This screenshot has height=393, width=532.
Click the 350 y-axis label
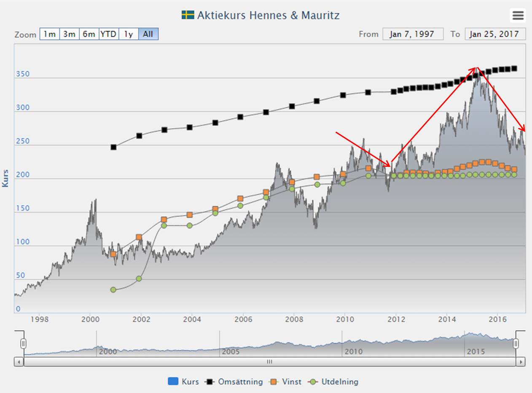[23, 74]
